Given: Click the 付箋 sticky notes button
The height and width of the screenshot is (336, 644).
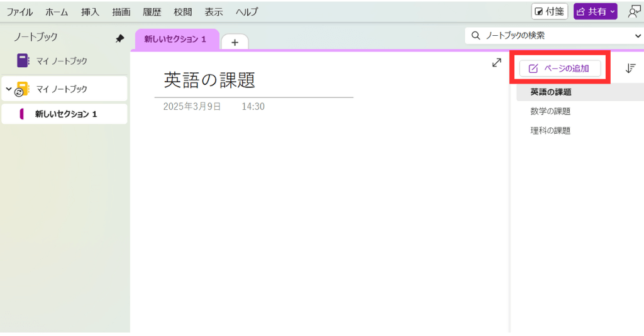Looking at the screenshot, I should coord(550,11).
